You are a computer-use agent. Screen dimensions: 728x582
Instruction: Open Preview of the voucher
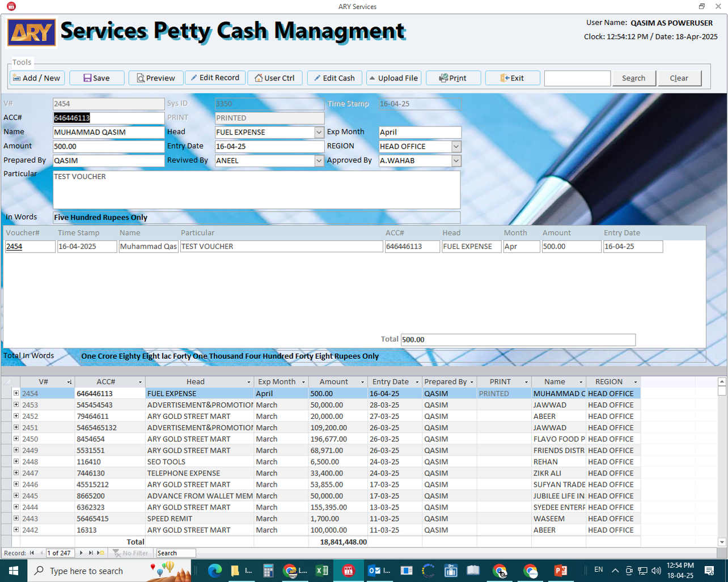(x=156, y=78)
